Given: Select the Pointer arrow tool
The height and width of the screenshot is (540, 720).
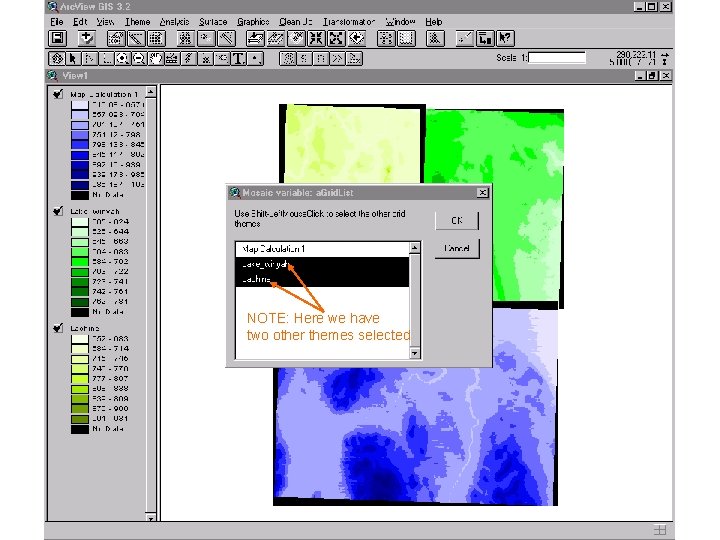Looking at the screenshot, I should [x=73, y=58].
